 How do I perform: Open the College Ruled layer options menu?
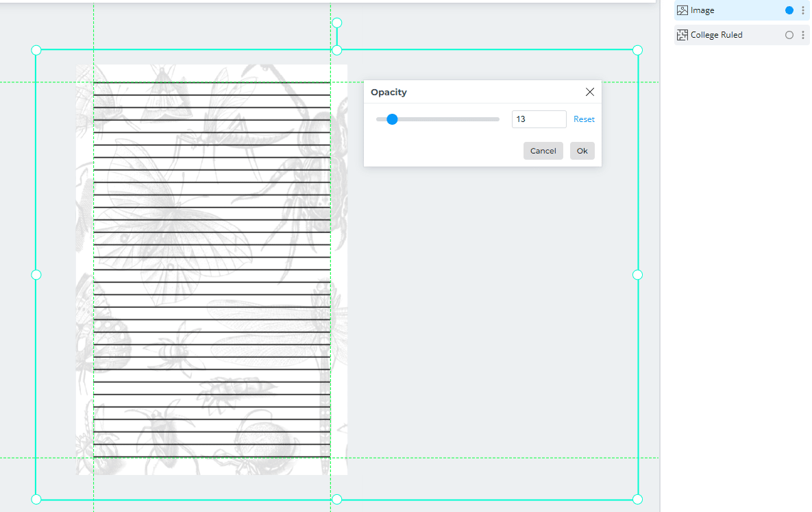803,35
